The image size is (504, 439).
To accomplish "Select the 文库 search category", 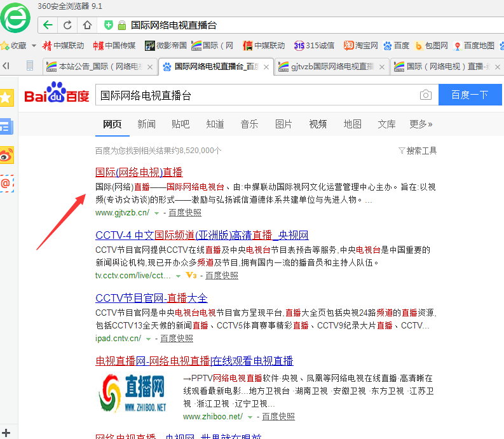I will (386, 124).
